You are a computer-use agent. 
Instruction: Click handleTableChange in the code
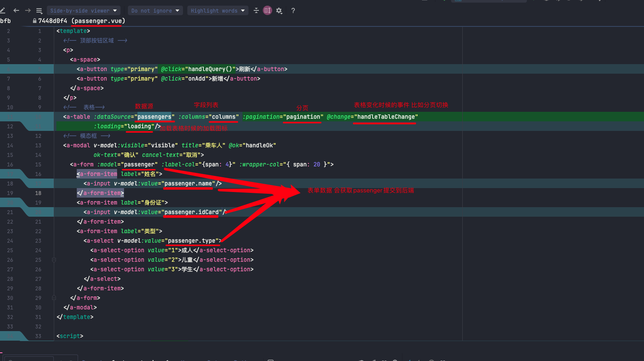click(x=386, y=117)
